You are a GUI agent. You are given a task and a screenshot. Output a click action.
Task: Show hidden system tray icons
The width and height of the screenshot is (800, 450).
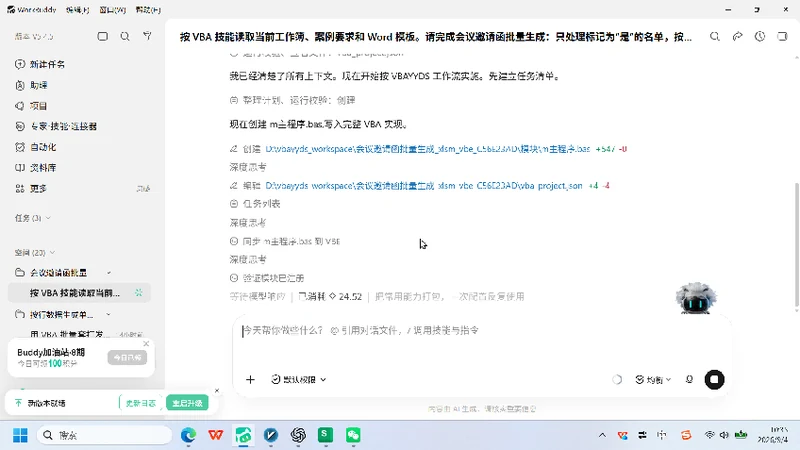click(602, 435)
